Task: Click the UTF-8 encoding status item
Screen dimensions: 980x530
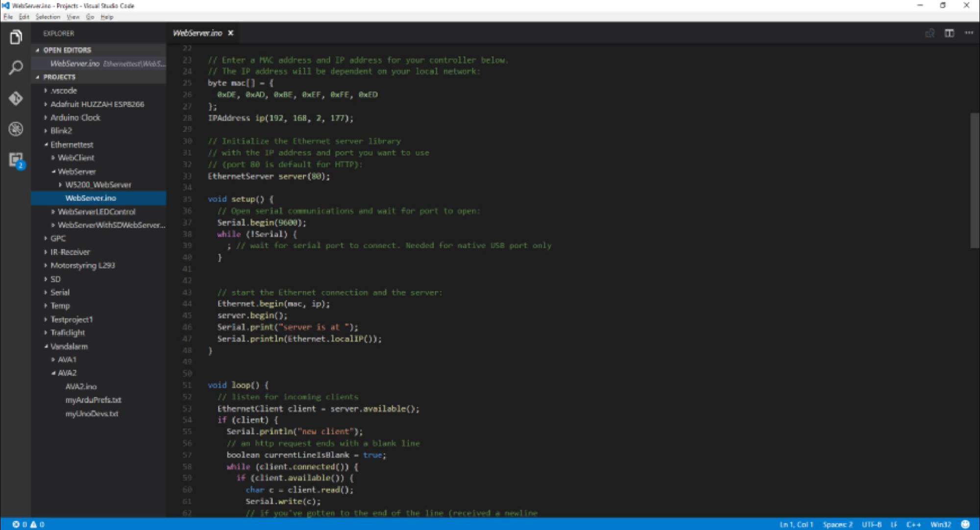Action: pos(871,524)
